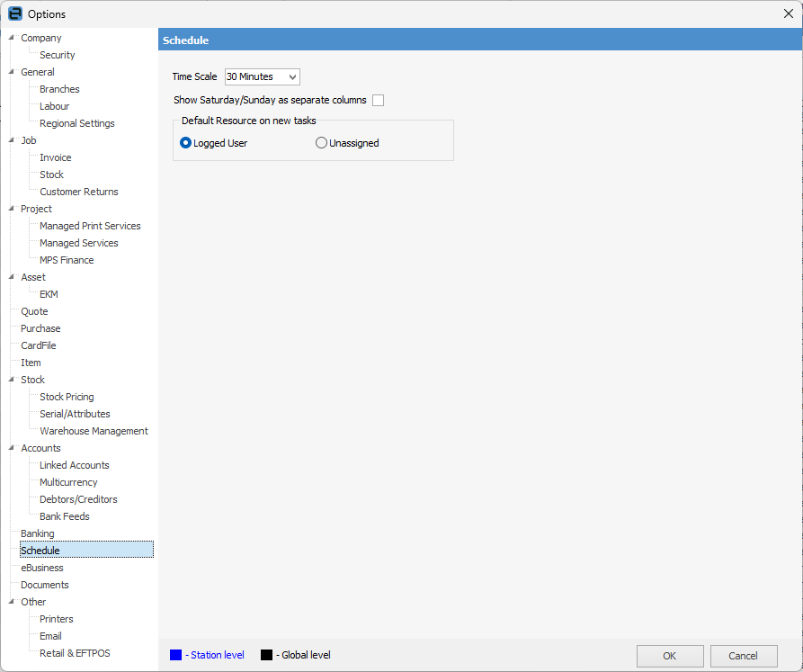The width and height of the screenshot is (803, 672).
Task: Select the Logged User radio option
Action: [184, 142]
